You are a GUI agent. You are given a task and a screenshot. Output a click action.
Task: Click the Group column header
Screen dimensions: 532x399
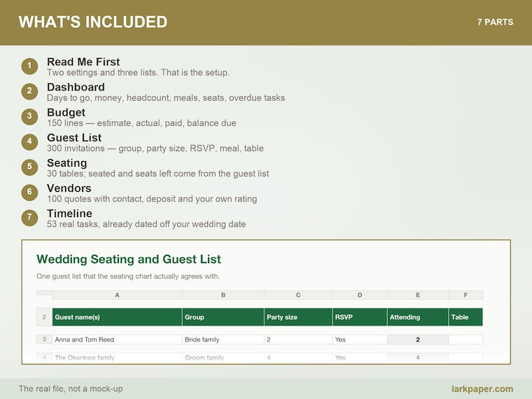click(223, 317)
